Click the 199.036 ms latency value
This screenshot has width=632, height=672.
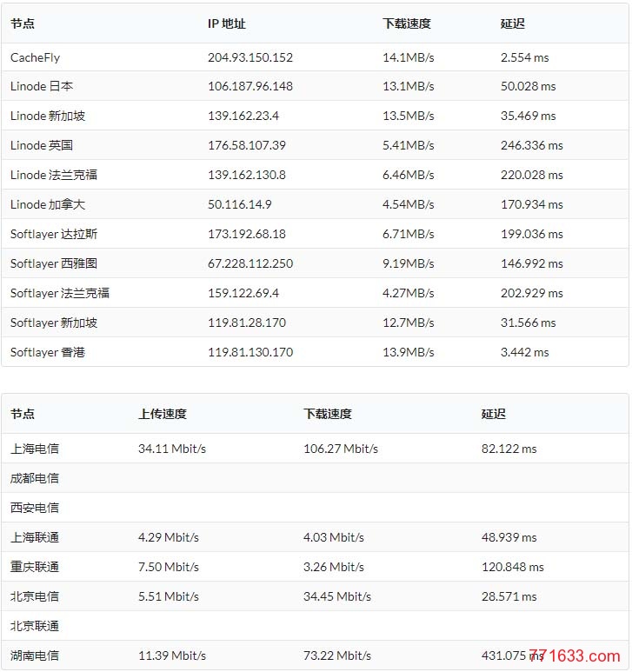pos(532,234)
